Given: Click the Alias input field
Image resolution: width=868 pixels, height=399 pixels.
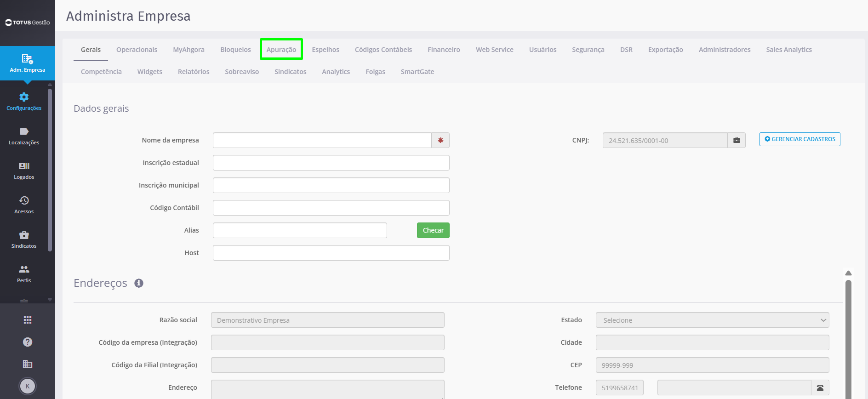Looking at the screenshot, I should tap(300, 230).
